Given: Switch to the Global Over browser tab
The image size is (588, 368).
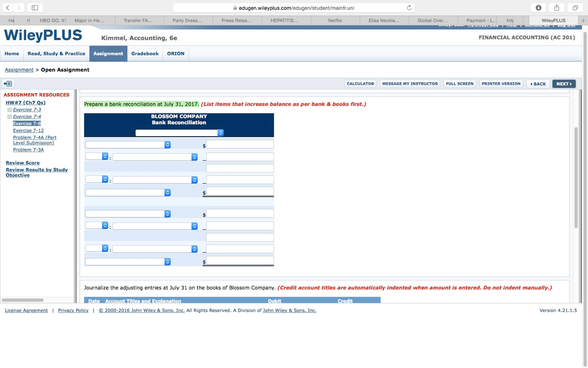Looking at the screenshot, I should (x=433, y=20).
